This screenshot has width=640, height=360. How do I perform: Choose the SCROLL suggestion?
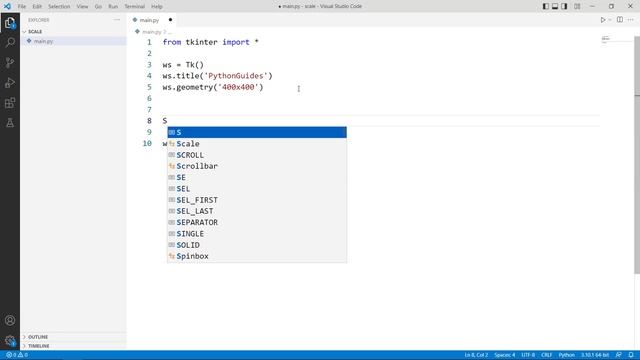[x=257, y=155]
